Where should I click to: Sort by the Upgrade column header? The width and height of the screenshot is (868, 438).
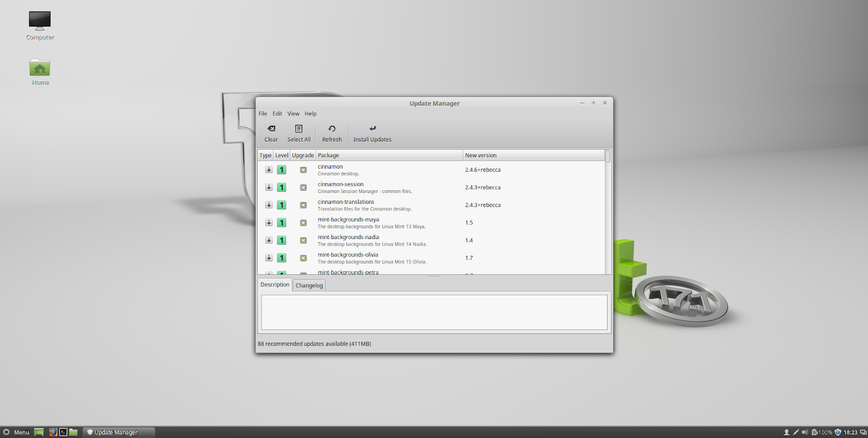coord(303,155)
